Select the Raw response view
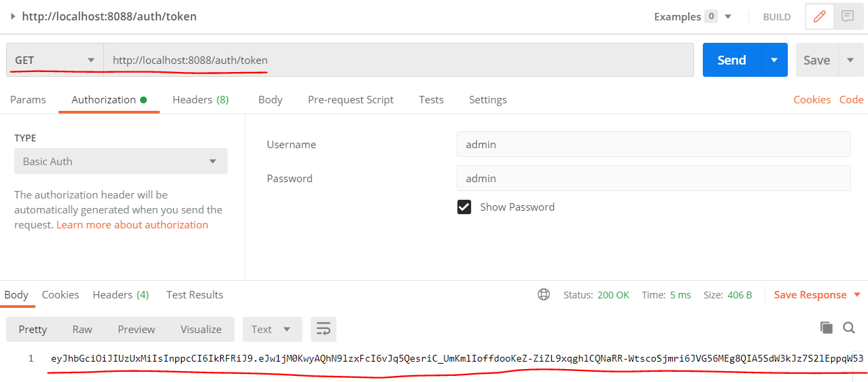 coord(82,329)
